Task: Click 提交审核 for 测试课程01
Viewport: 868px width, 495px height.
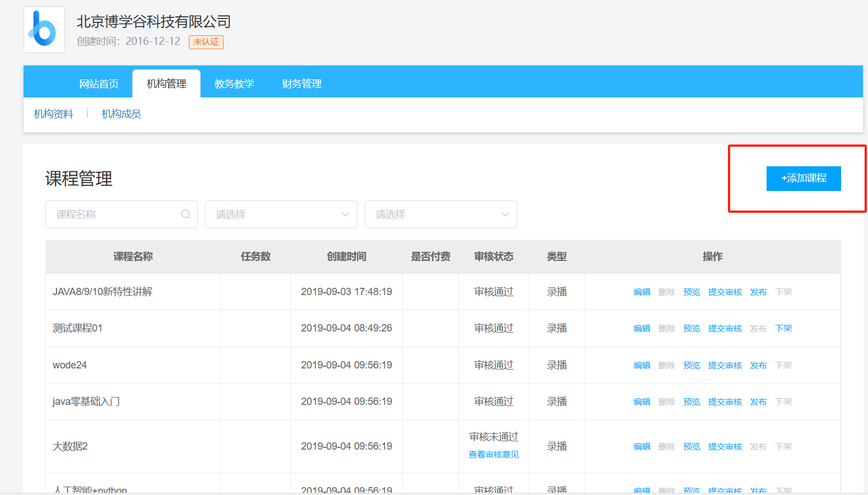Action: click(x=725, y=329)
